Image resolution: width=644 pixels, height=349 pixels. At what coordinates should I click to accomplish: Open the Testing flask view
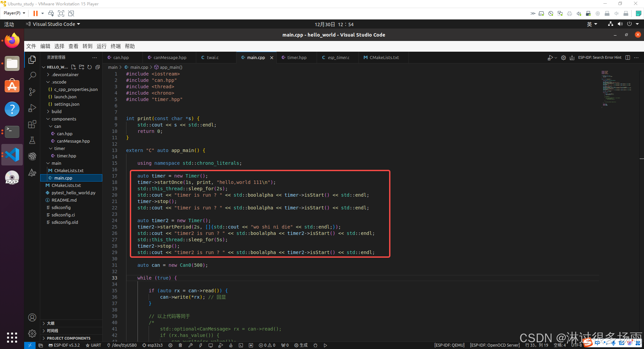[x=32, y=140]
